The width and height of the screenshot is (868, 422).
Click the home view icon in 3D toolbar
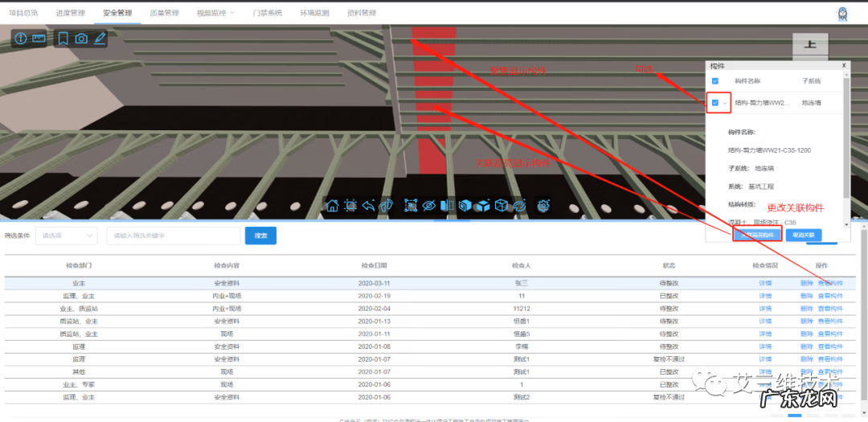(332, 206)
